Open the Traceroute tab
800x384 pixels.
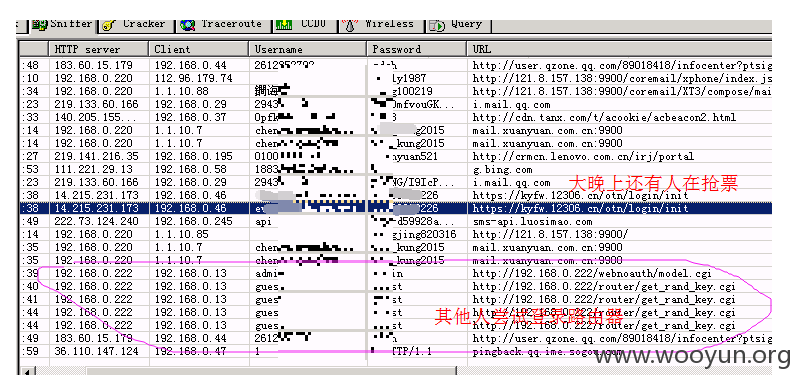click(x=222, y=24)
